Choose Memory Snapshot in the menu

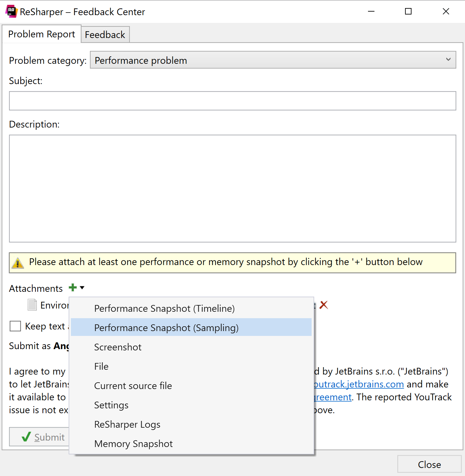[x=191, y=444]
